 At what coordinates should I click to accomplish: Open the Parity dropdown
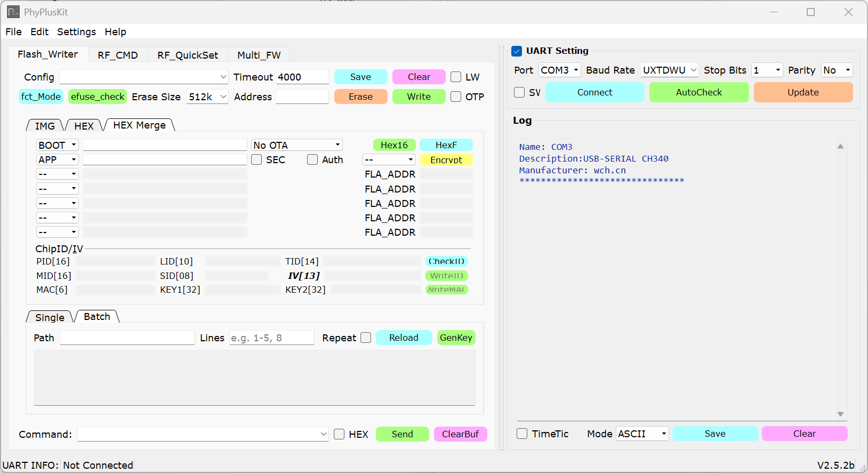click(x=837, y=70)
